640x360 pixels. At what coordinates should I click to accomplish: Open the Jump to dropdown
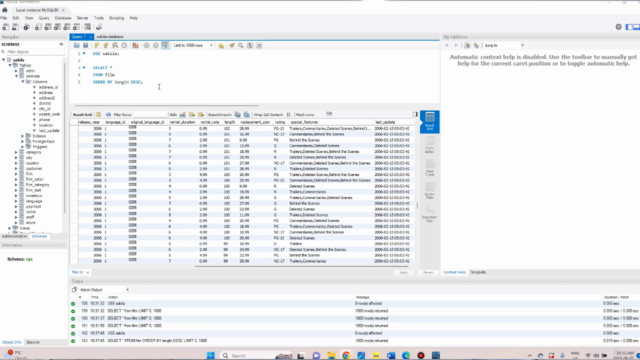pyautogui.click(x=504, y=45)
